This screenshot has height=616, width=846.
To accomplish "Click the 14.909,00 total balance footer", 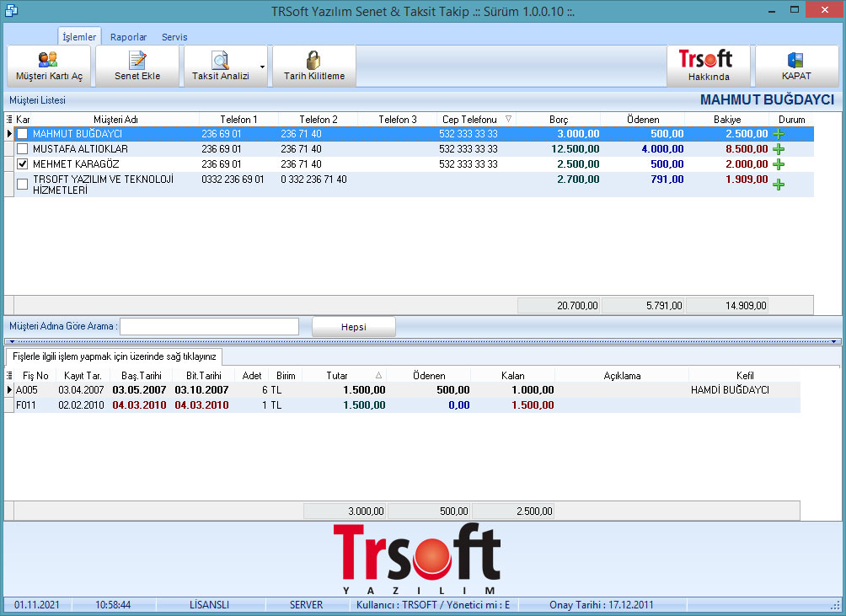I will coord(726,305).
